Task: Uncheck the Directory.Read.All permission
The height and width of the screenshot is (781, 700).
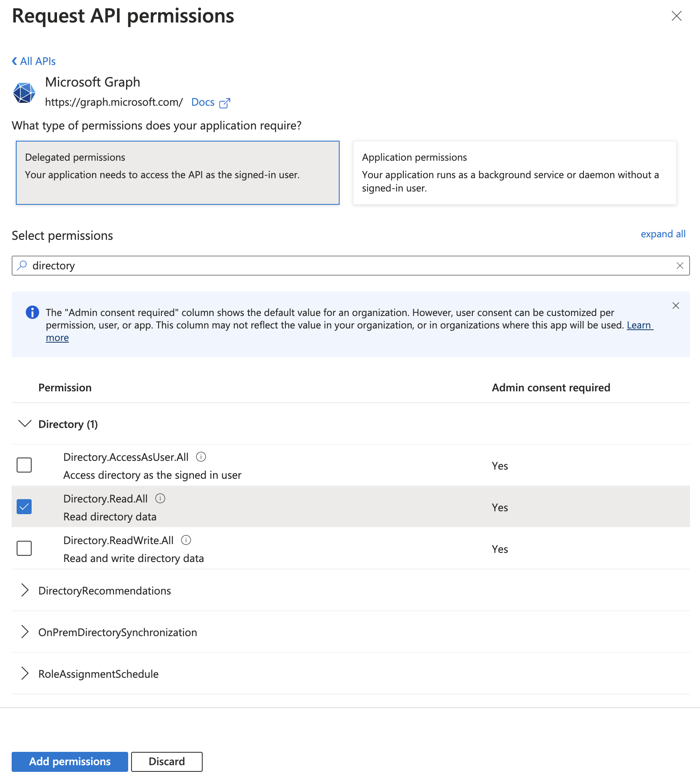Action: pyautogui.click(x=24, y=507)
